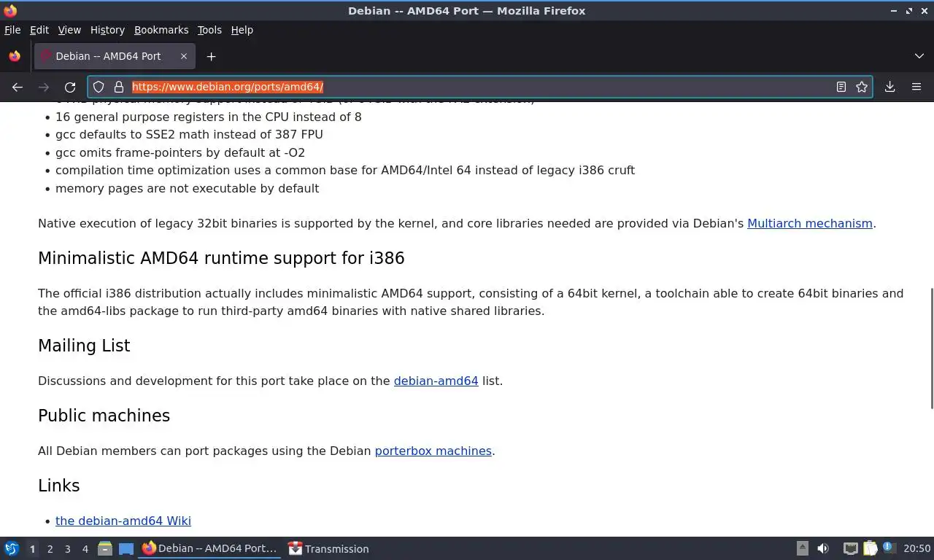The width and height of the screenshot is (934, 560).
Task: Focus Firefox window in taskbar
Action: click(x=210, y=548)
